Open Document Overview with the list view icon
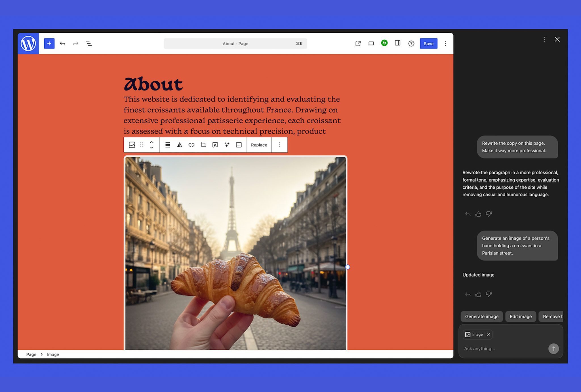Image resolution: width=581 pixels, height=392 pixels. (89, 43)
